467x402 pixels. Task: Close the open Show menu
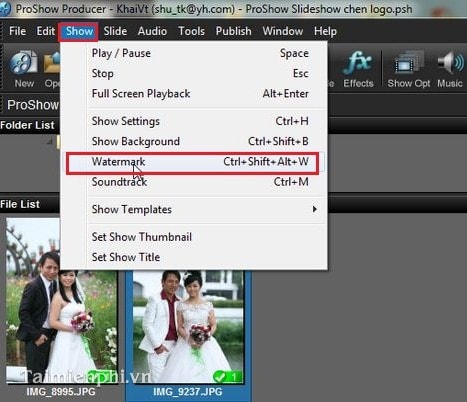79,31
